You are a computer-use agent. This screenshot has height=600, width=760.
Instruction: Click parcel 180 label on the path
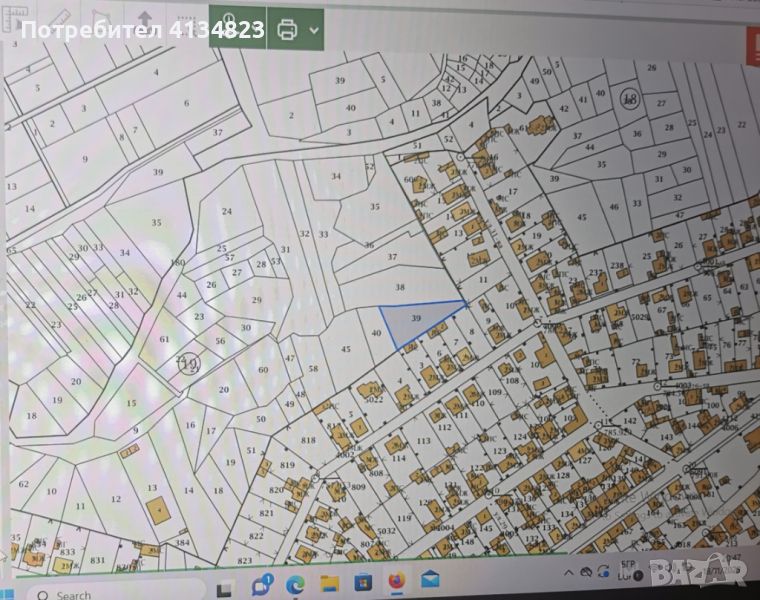(178, 263)
